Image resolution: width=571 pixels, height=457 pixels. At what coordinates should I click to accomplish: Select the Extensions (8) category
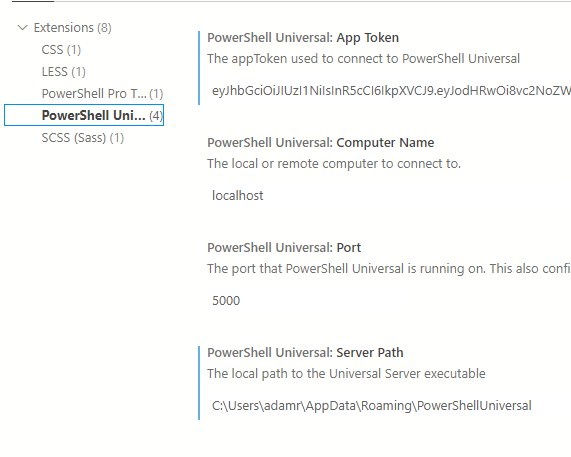pos(72,28)
